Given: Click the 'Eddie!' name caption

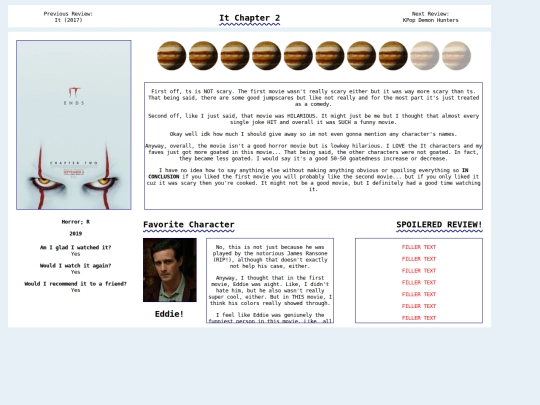Looking at the screenshot, I should pyautogui.click(x=169, y=314).
